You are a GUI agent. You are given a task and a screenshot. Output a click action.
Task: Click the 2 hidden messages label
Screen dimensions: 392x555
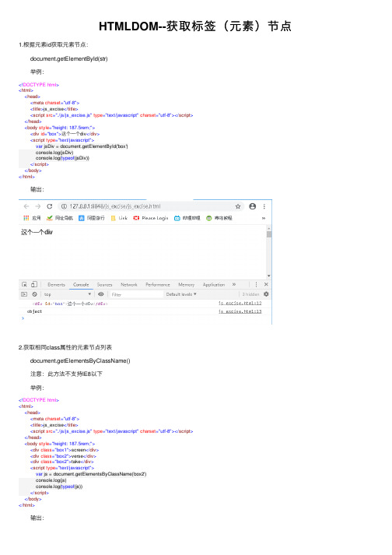tap(250, 294)
